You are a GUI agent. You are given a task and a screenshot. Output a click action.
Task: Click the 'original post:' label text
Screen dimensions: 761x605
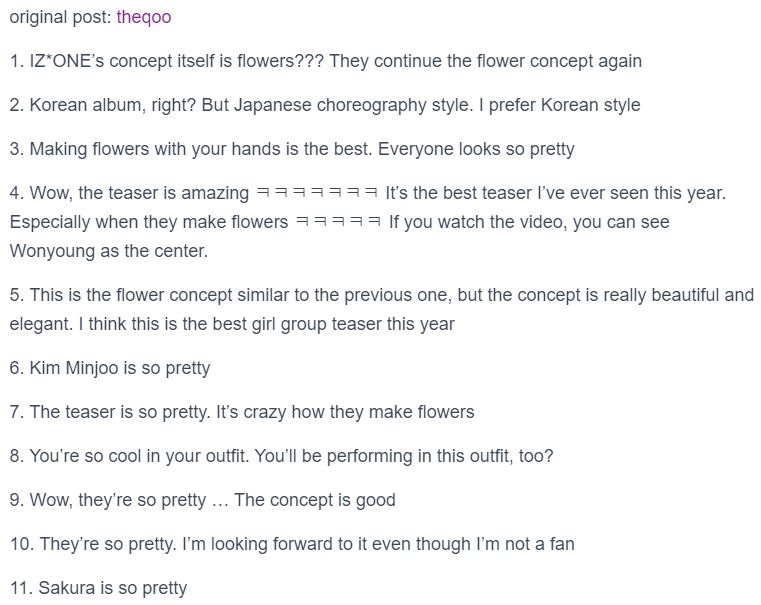pyautogui.click(x=61, y=17)
